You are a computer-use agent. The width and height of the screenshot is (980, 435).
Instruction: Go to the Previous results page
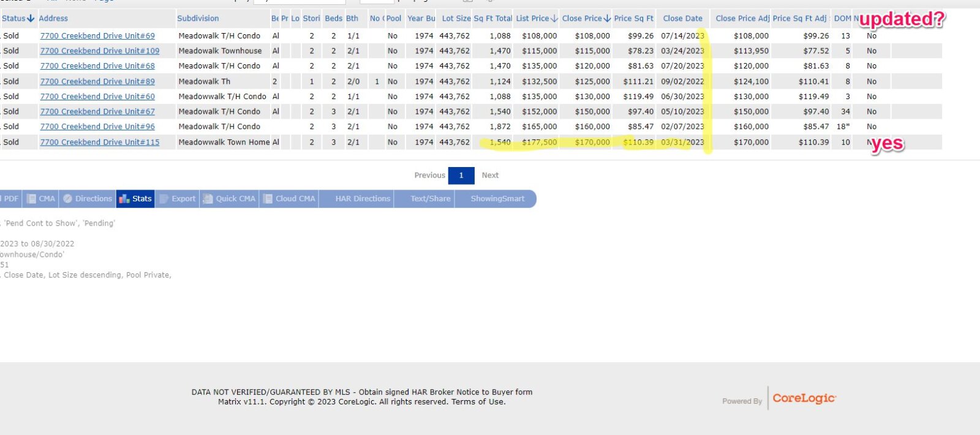[429, 176]
